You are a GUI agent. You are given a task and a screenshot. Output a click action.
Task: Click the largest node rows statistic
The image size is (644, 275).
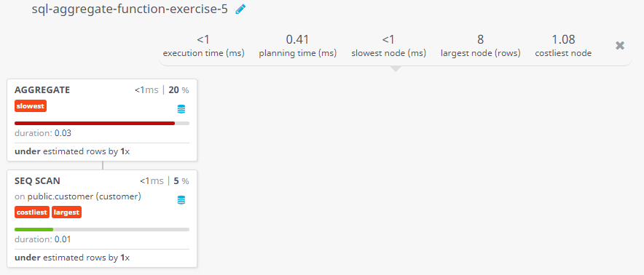tap(481, 46)
